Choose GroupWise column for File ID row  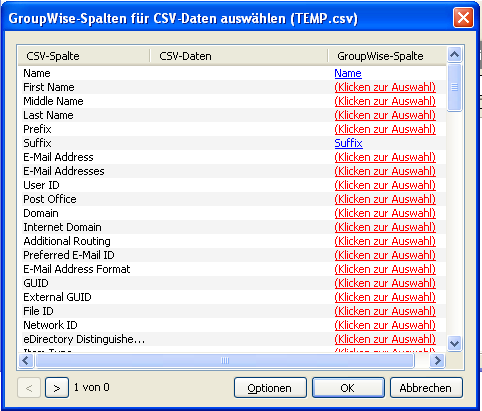pos(385,311)
